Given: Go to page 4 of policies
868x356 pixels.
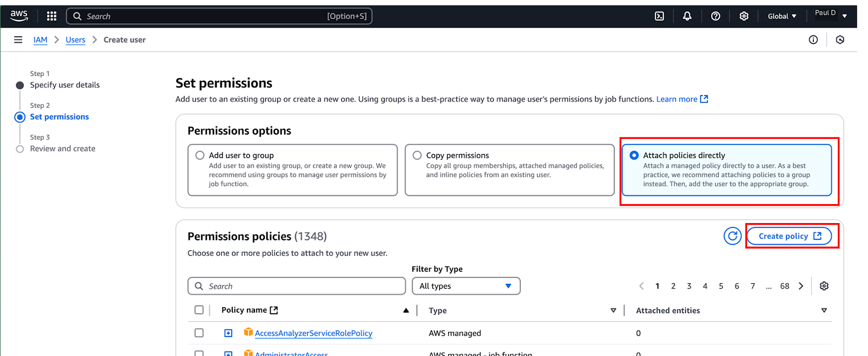Looking at the screenshot, I should click(x=705, y=286).
